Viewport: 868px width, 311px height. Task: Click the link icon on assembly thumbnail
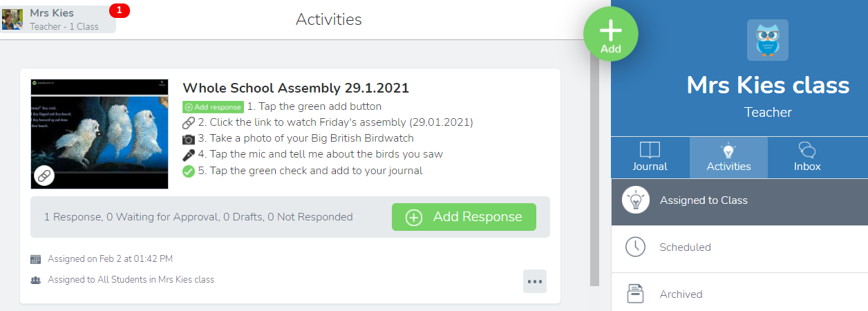(x=44, y=176)
